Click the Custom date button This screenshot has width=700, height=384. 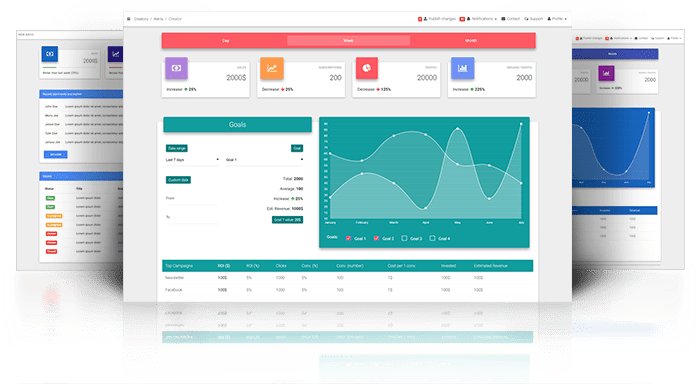click(x=178, y=180)
